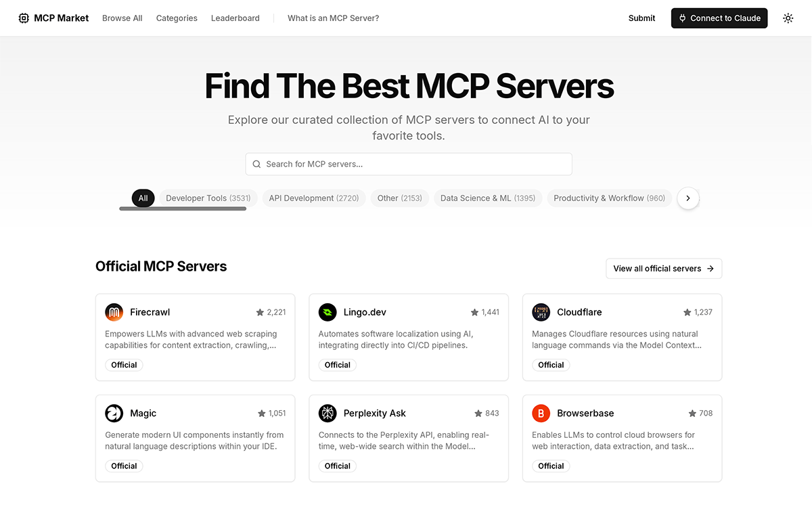Open the Lingo.dev server icon

[328, 312]
